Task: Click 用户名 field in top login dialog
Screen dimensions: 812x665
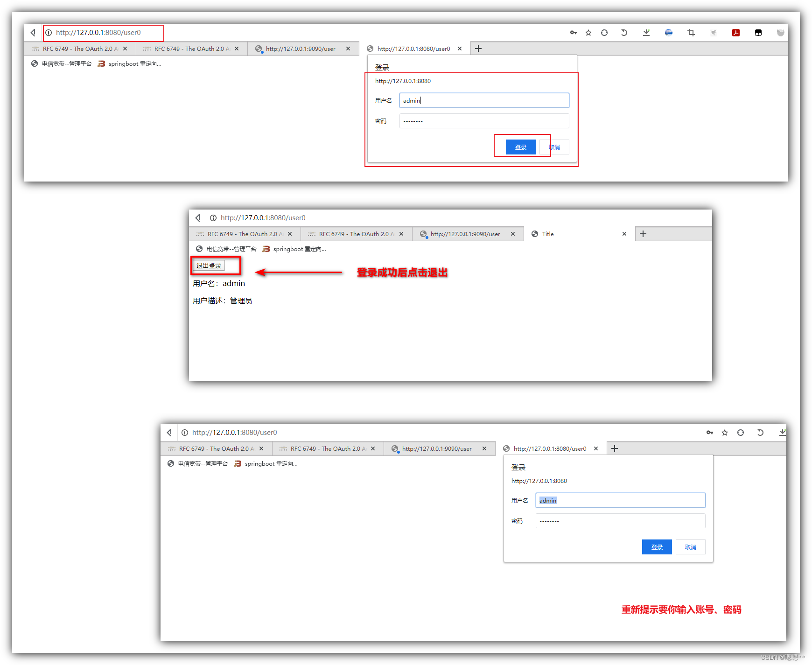Action: point(484,100)
